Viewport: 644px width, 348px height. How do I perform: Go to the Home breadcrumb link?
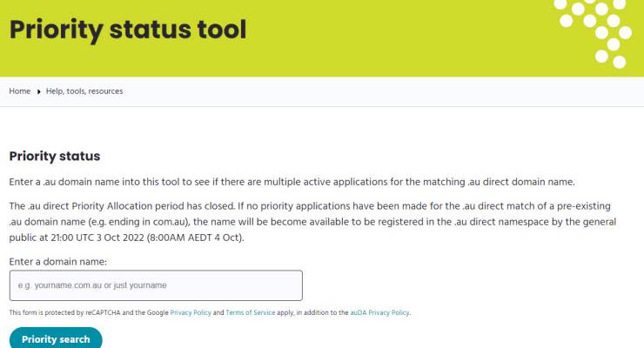point(20,91)
